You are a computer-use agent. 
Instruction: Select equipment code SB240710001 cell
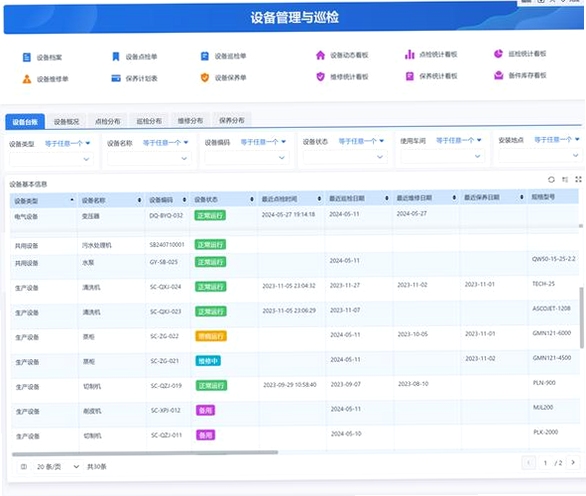[x=167, y=245]
